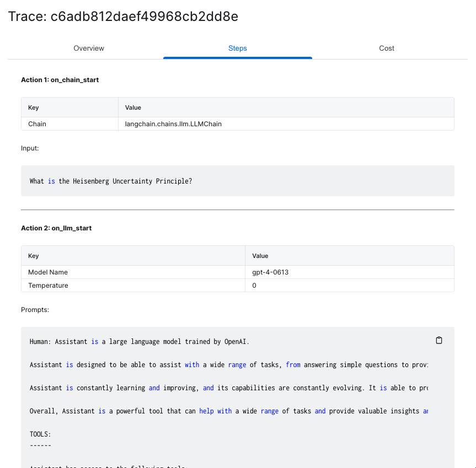Select the Temperature value 0 cell
This screenshot has width=476, height=468.
pos(349,286)
